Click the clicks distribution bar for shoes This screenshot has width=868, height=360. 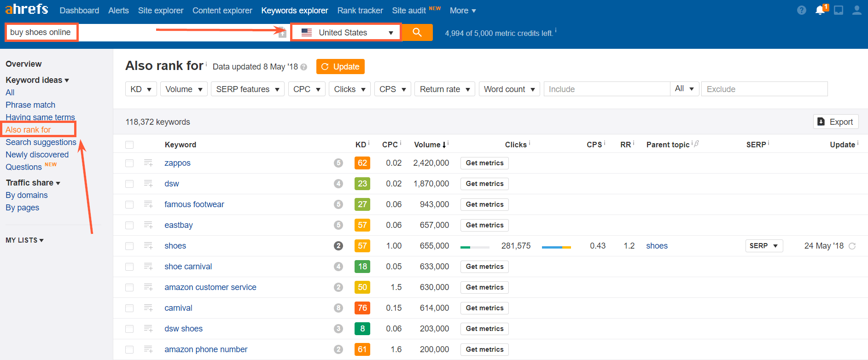556,247
